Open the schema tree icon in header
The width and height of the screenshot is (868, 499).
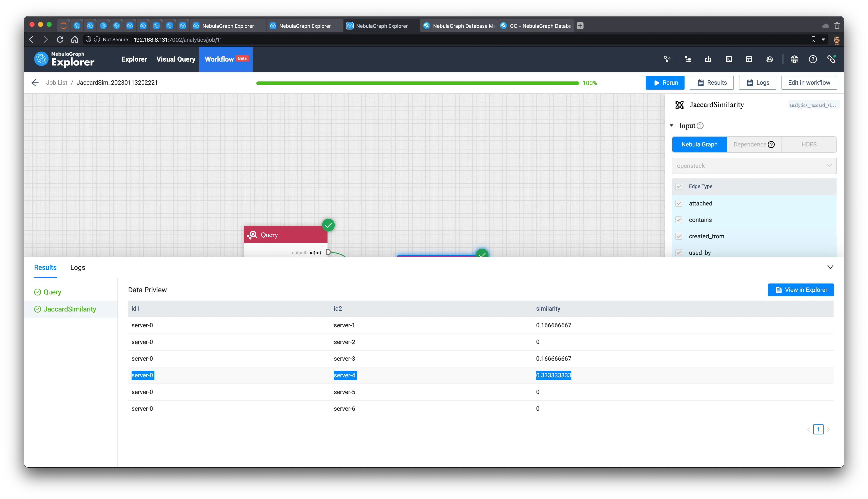point(688,59)
